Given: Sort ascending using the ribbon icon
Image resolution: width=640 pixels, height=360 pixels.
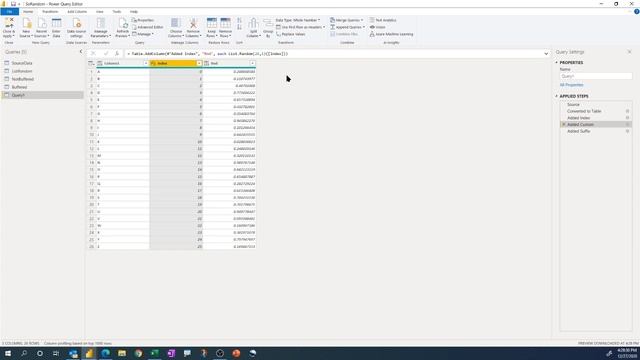Looking at the screenshot, I should tap(240, 20).
